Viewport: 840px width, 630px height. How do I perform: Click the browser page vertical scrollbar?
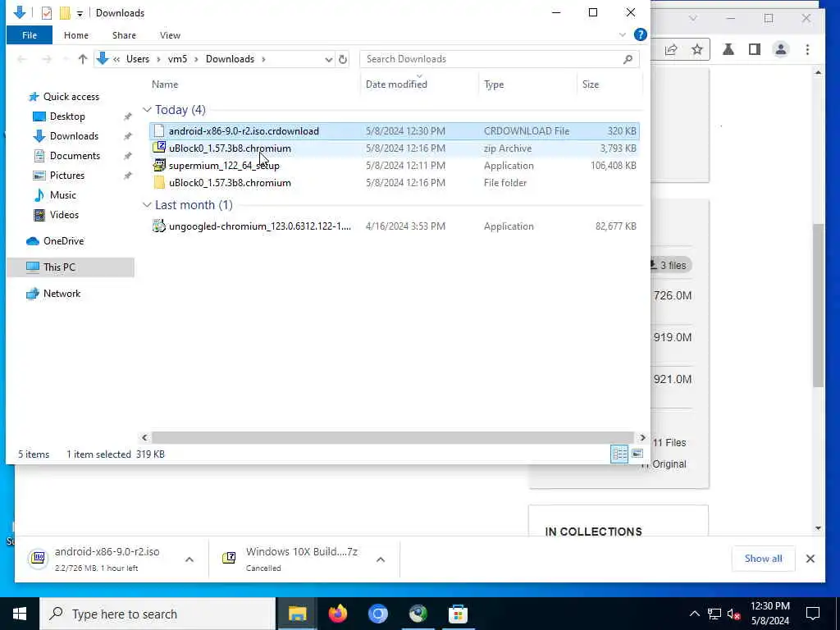point(818,305)
